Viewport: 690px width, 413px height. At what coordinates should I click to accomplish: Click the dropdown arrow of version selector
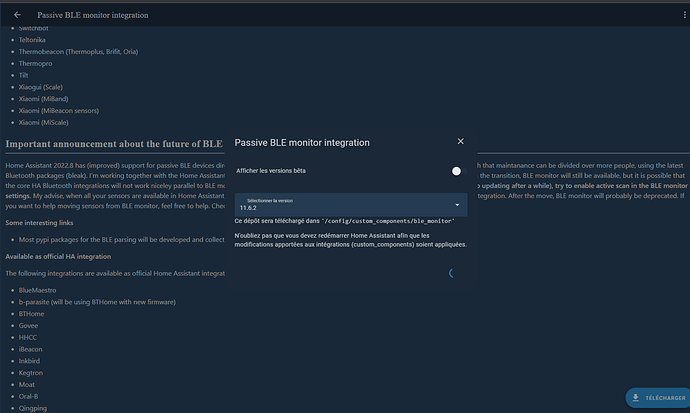[x=457, y=205]
